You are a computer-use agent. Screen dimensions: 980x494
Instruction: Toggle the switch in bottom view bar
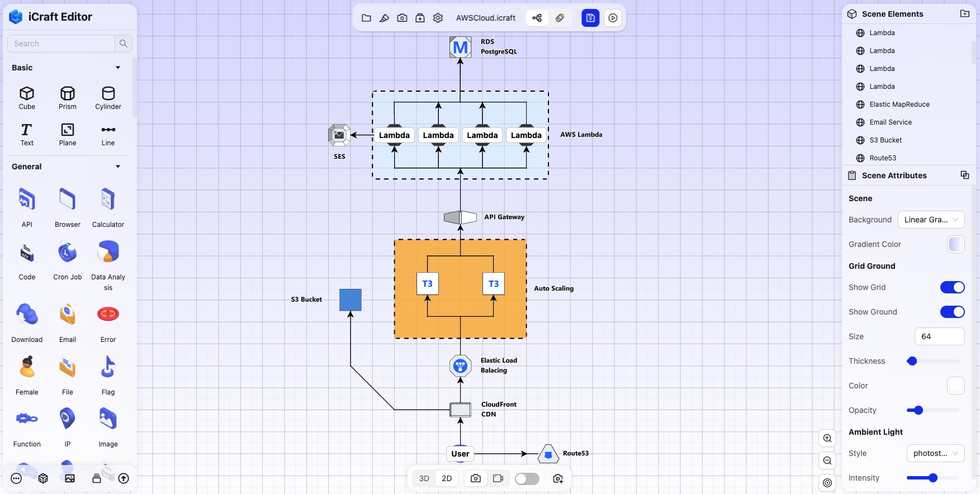(527, 479)
